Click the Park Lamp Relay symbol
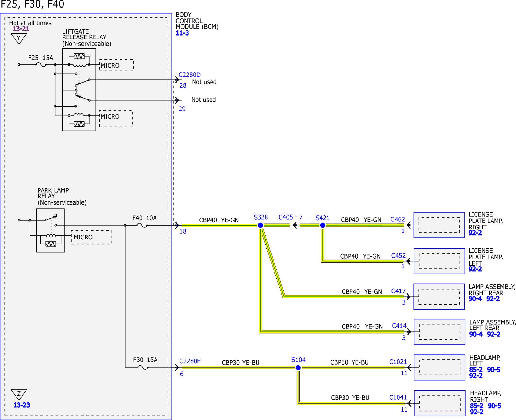This screenshot has width=516, height=420. [x=50, y=230]
